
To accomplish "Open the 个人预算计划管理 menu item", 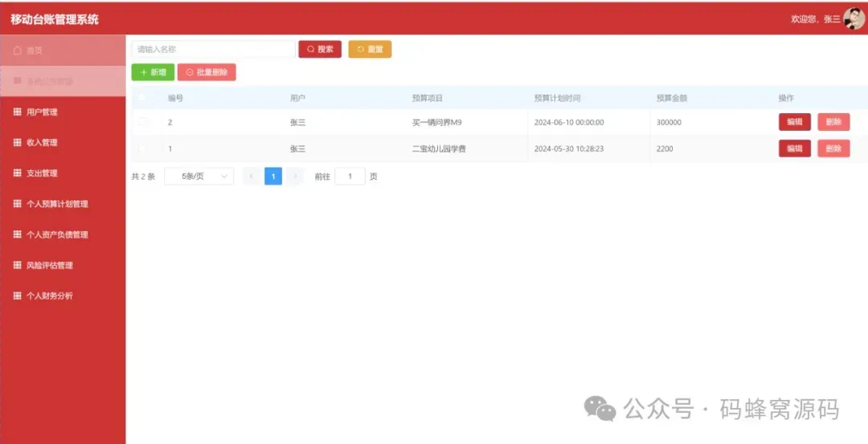I will pos(63,204).
